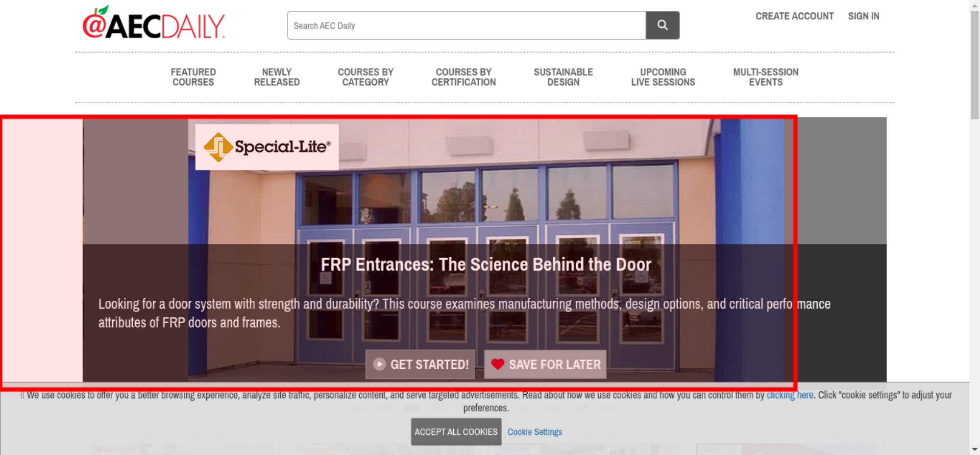980x455 pixels.
Task: Follow the cookie notice "clicking here" link
Action: (789, 395)
